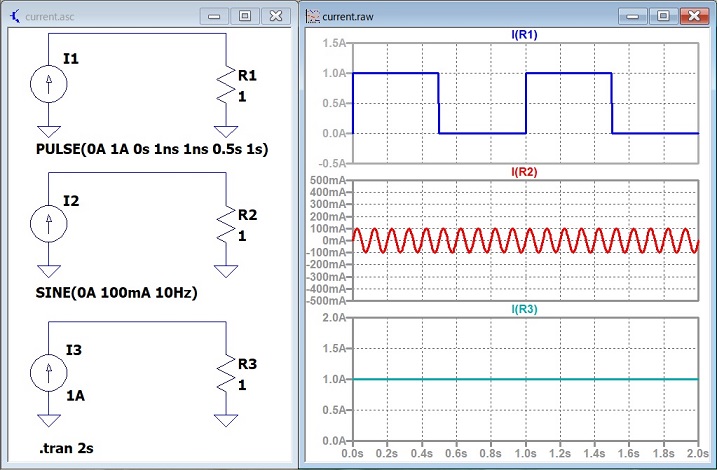
Task: Click the I1 component label
Action: [x=71, y=59]
